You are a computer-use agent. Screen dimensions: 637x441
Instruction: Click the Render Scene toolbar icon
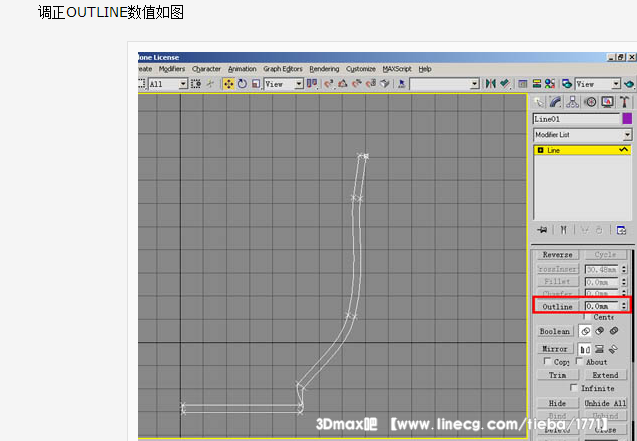pyautogui.click(x=567, y=84)
